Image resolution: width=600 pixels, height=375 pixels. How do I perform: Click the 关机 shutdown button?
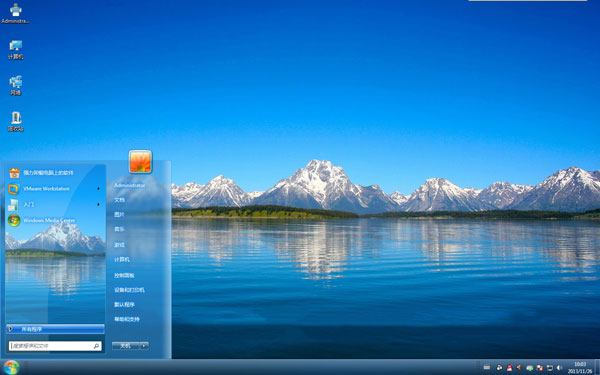tap(126, 346)
